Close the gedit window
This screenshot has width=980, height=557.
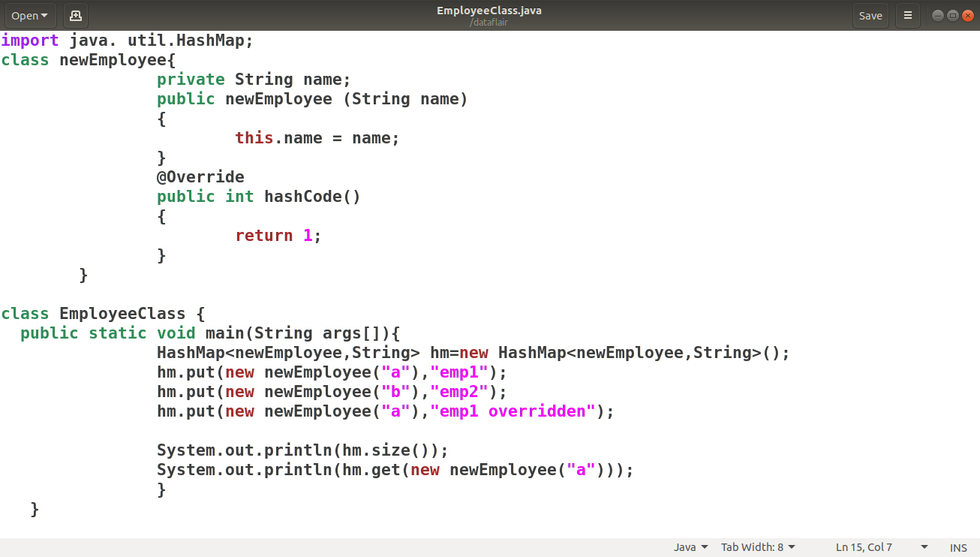tap(968, 15)
